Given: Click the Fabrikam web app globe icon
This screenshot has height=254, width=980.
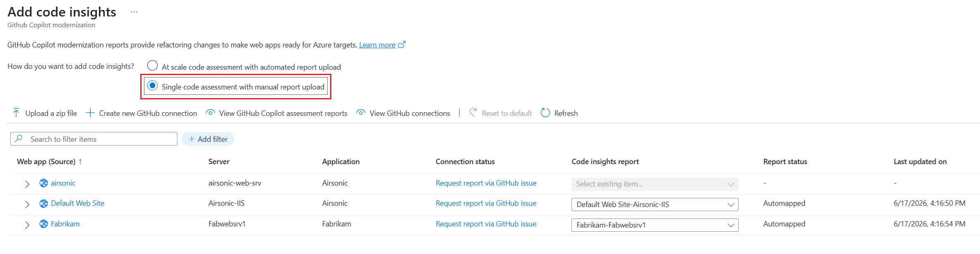Looking at the screenshot, I should (x=44, y=224).
